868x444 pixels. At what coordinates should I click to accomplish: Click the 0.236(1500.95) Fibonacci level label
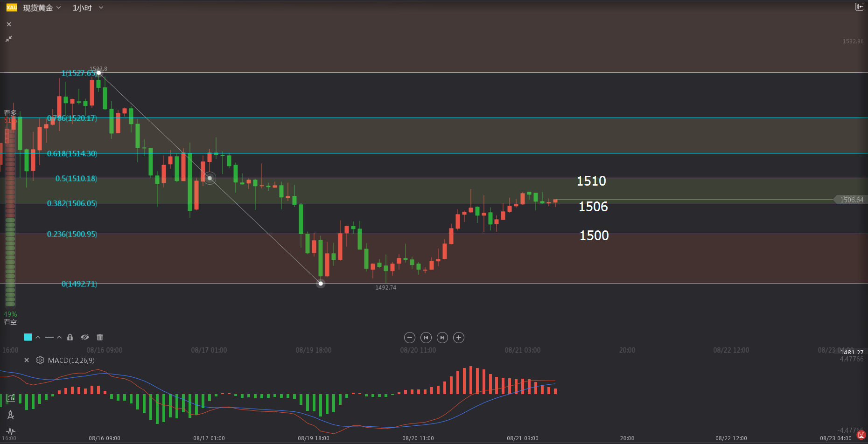[72, 234]
